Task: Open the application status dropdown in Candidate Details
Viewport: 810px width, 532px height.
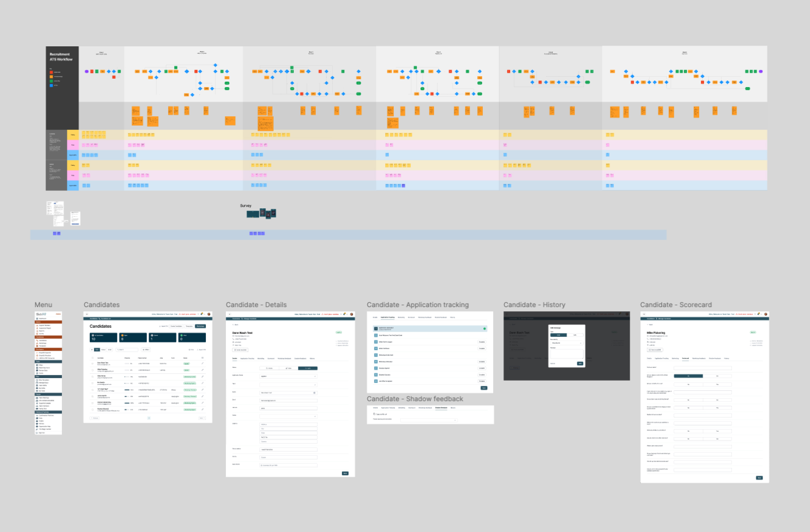Action: coord(288,376)
